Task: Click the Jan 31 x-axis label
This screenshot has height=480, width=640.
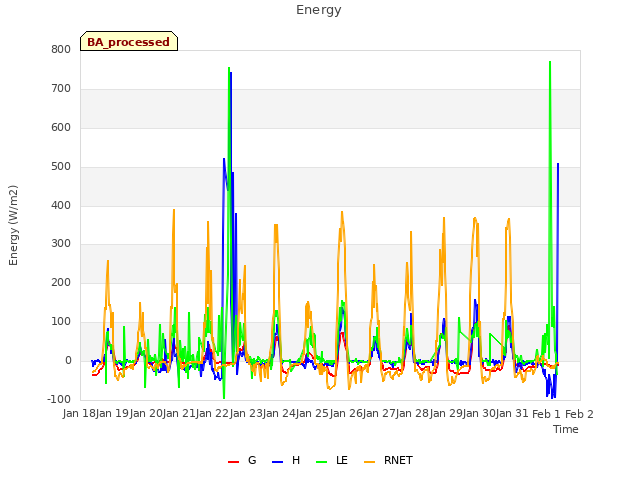Action: pos(513,413)
